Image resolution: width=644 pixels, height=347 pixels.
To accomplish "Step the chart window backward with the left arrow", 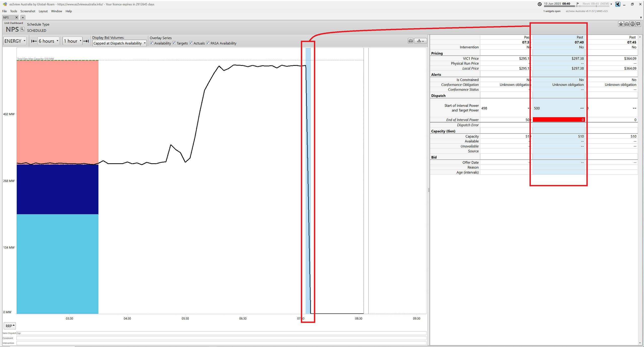I will 34,41.
